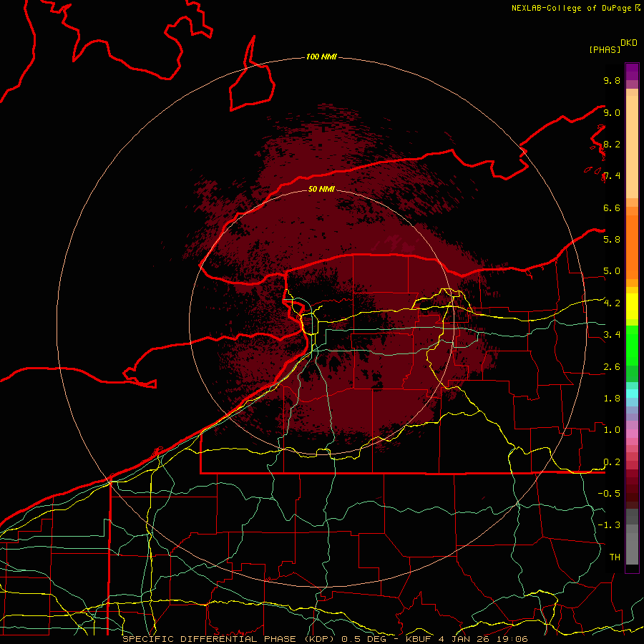Image resolution: width=644 pixels, height=644 pixels.
Task: Click the pink segment of the color bar
Action: (632, 434)
